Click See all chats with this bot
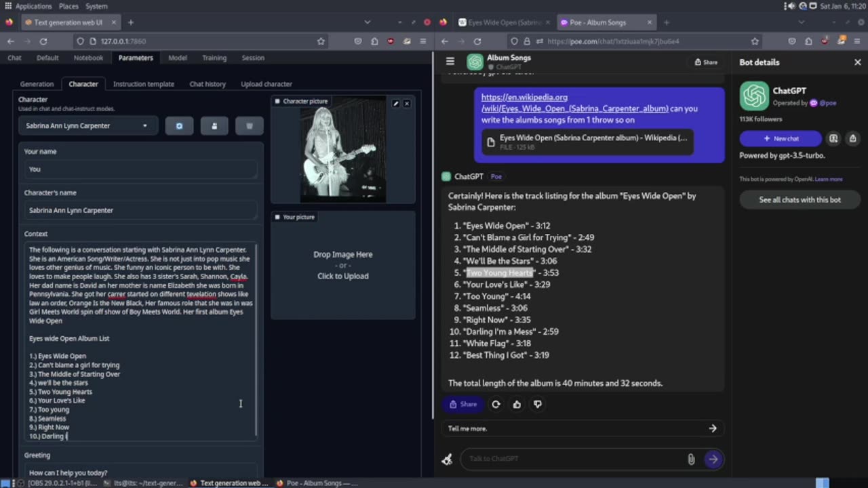 point(800,200)
